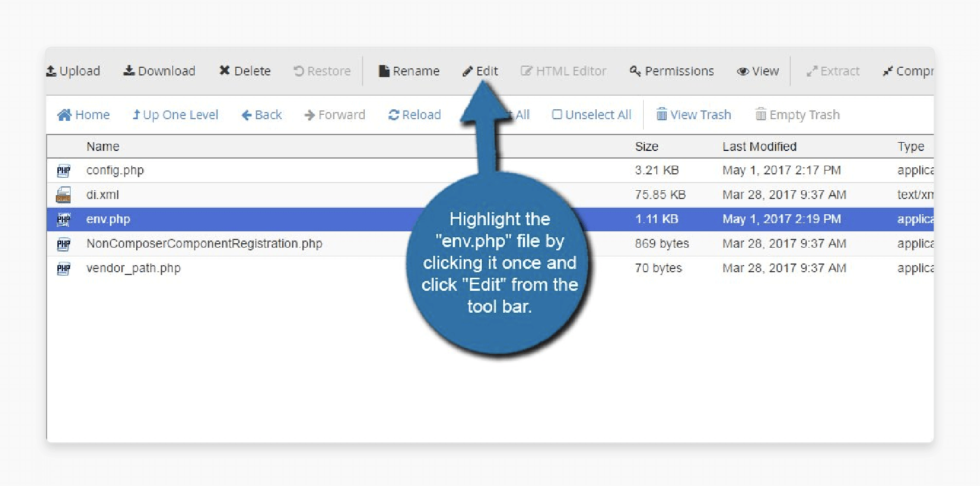This screenshot has width=980, height=486.
Task: Sort by the Name column header
Action: pos(103,147)
